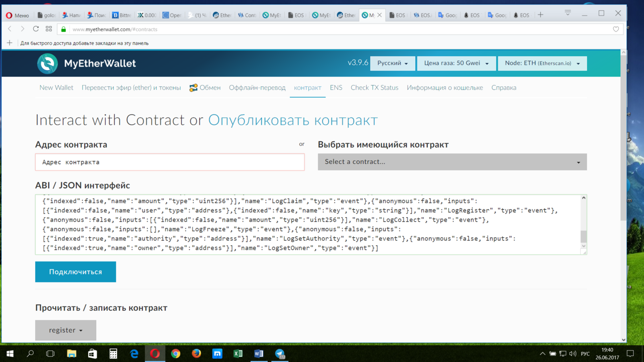
Task: Open Excel from the taskbar
Action: [x=238, y=354]
